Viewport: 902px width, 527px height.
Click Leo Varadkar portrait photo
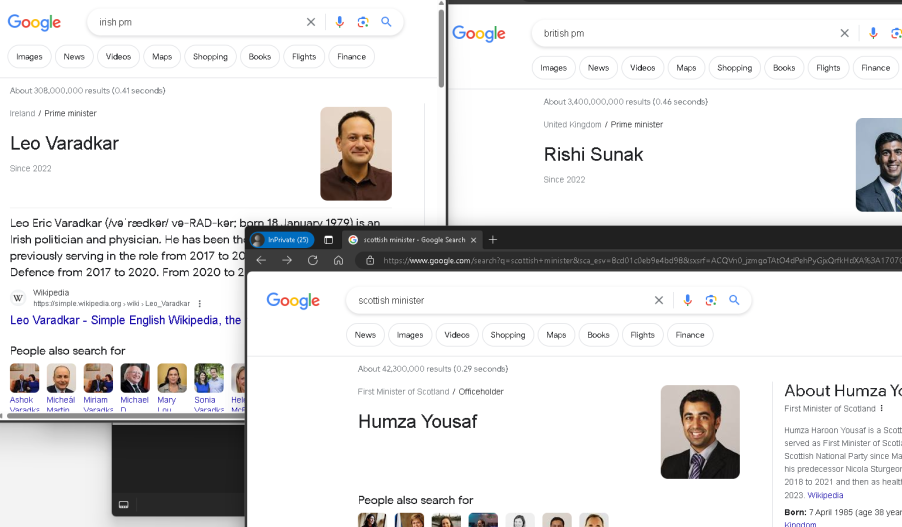[x=356, y=154]
